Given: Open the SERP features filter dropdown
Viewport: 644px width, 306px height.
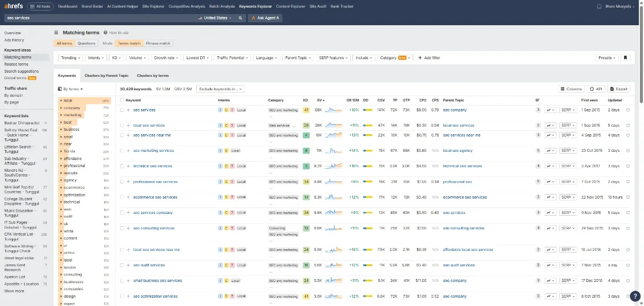Looking at the screenshot, I should coord(333,58).
